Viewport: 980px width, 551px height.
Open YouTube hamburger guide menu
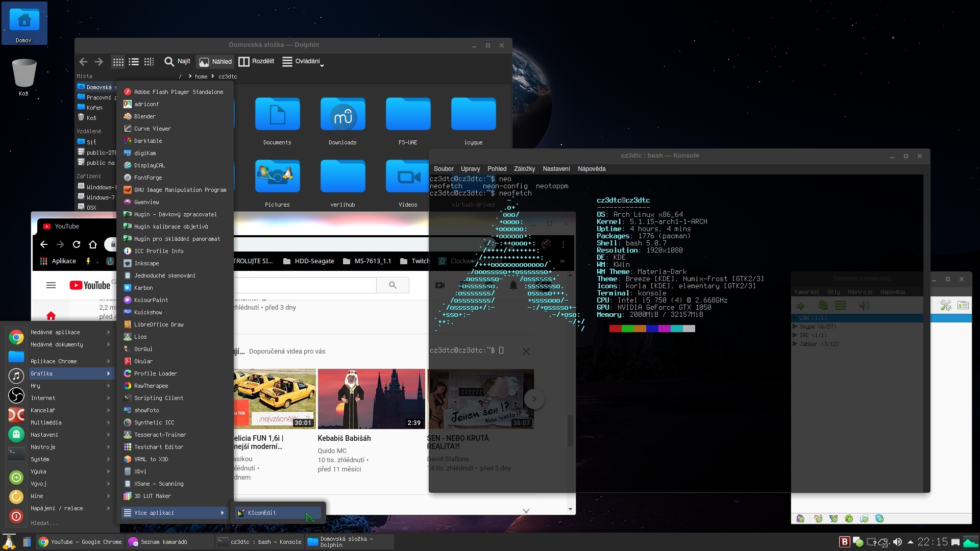pos(51,285)
